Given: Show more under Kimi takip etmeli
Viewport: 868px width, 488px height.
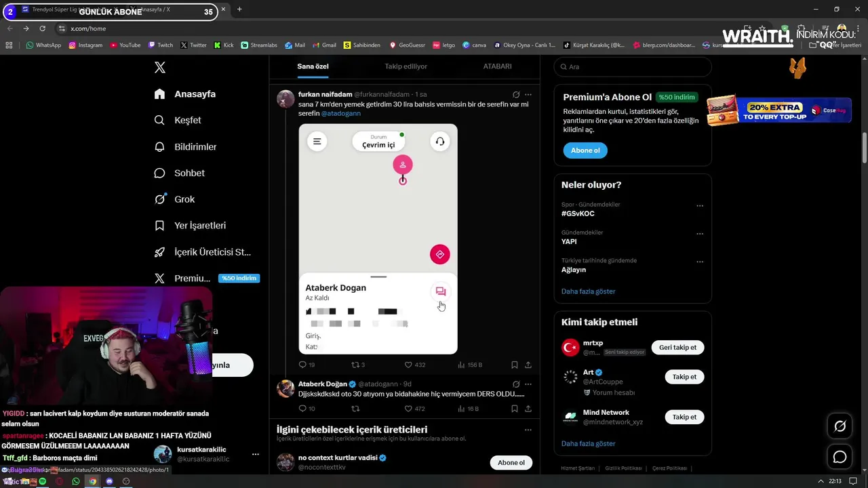Looking at the screenshot, I should tap(588, 443).
